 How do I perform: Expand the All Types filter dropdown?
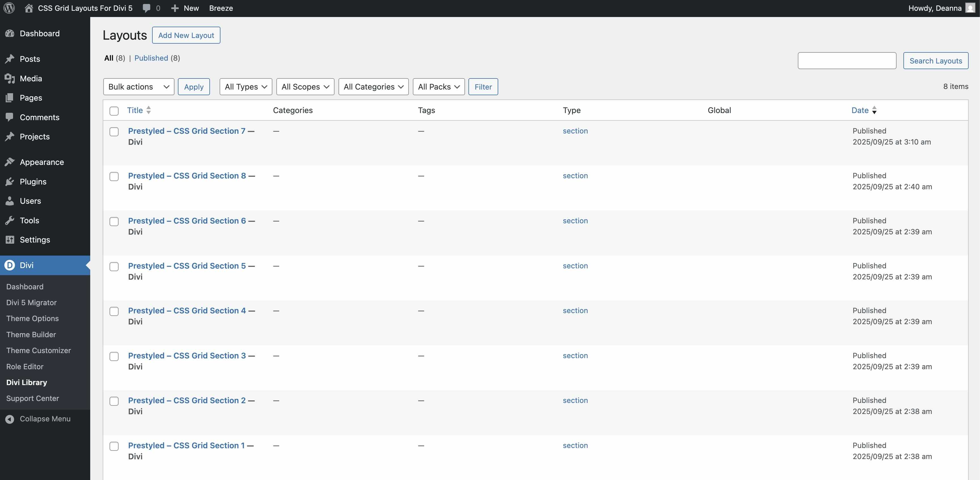tap(245, 87)
